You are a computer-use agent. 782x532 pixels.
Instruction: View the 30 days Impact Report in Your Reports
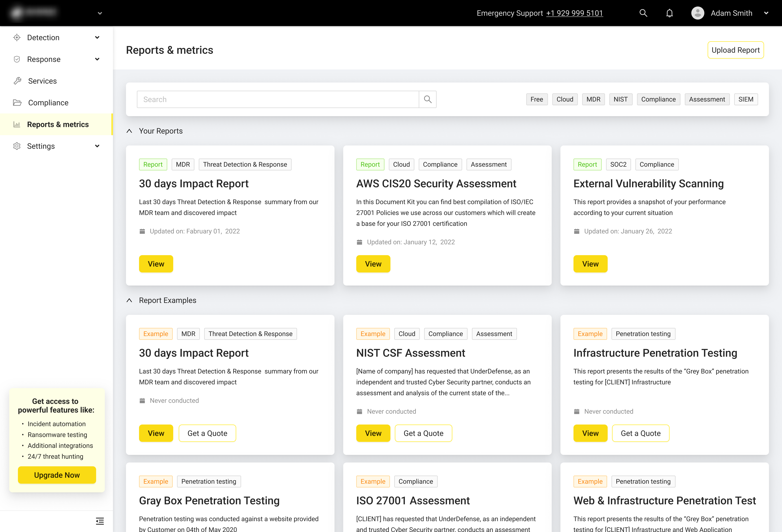tap(156, 264)
